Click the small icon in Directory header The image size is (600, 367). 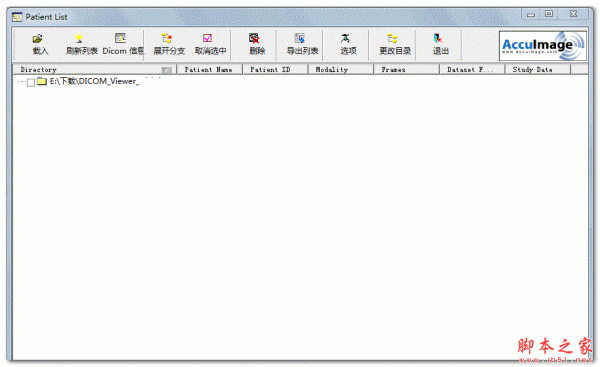[x=166, y=70]
